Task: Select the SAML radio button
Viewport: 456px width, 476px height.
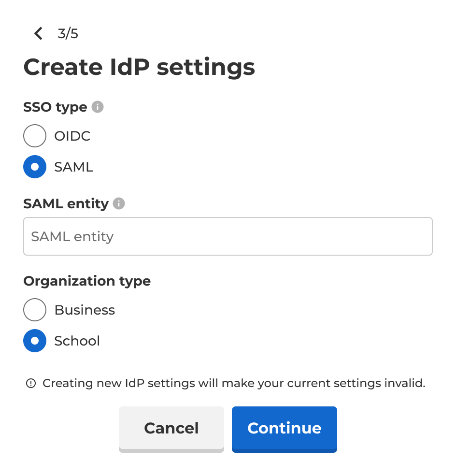Action: pyautogui.click(x=35, y=167)
